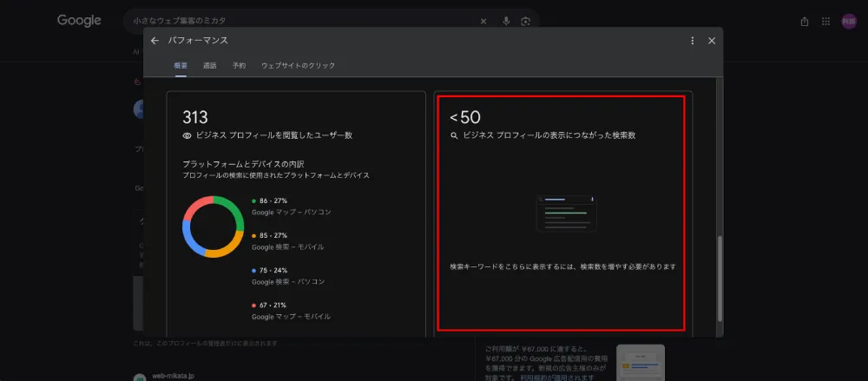Open Google Lens image search icon
Image resolution: width=868 pixels, height=381 pixels.
pyautogui.click(x=525, y=21)
